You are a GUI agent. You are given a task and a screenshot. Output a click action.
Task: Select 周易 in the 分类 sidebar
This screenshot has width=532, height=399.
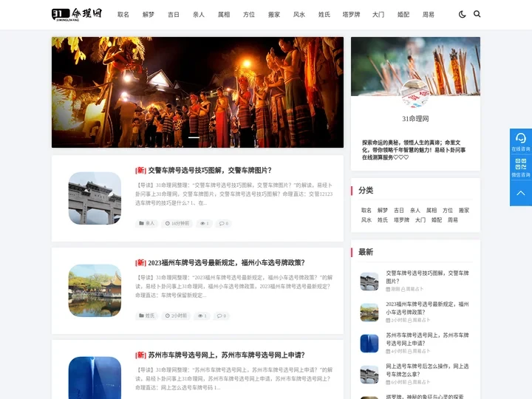(453, 220)
